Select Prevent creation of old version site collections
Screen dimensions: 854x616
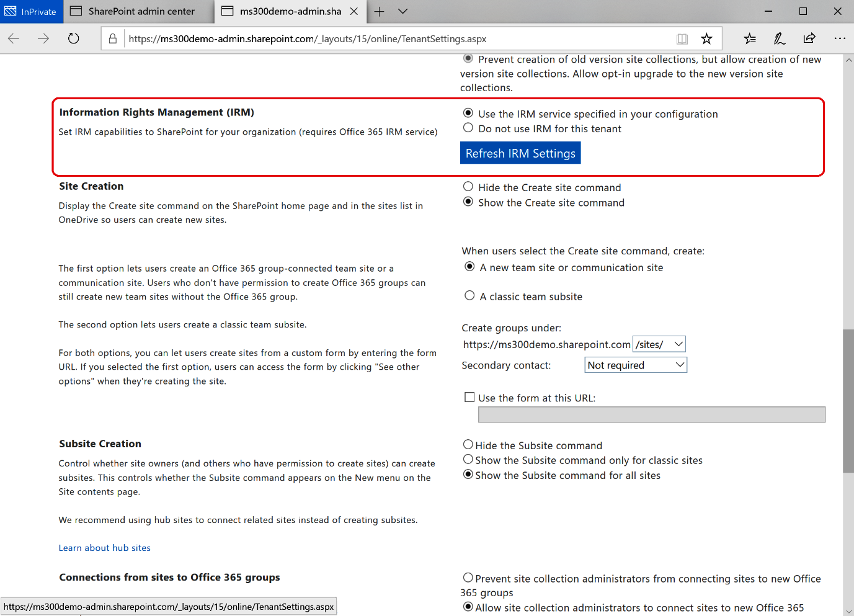[468, 58]
